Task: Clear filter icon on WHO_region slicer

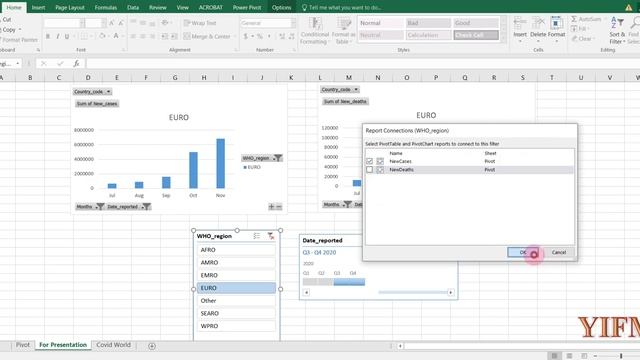Action: click(271, 236)
